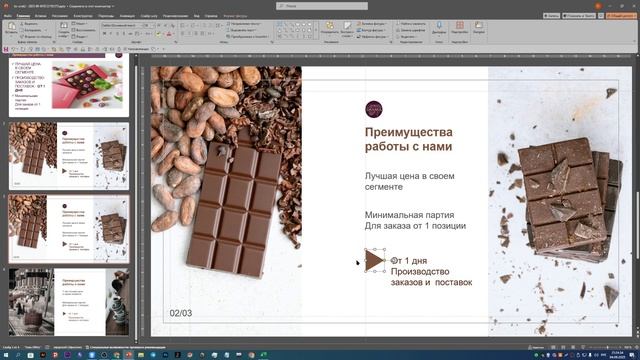Toggle justify text alignment

[x=202, y=33]
